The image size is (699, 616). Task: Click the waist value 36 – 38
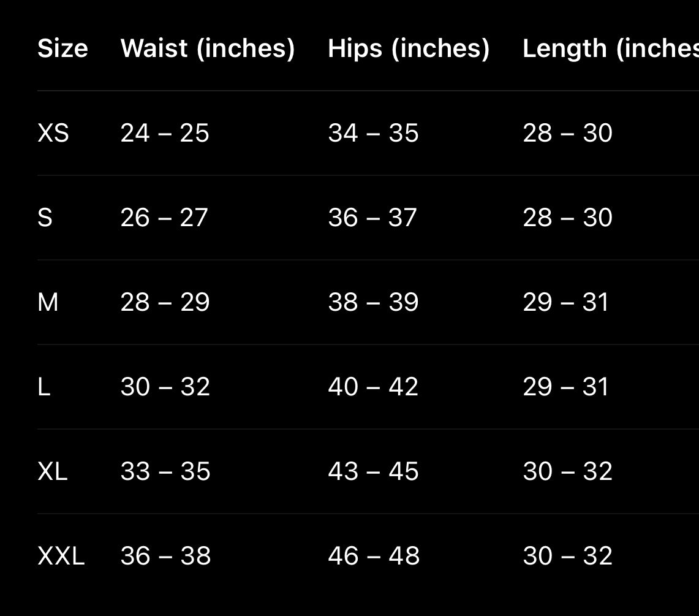click(165, 556)
